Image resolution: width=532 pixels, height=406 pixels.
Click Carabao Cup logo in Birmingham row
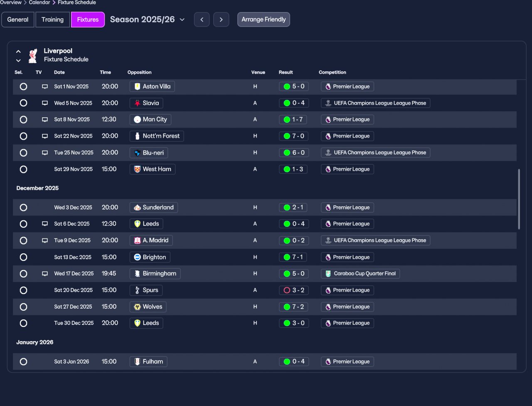[x=328, y=274]
